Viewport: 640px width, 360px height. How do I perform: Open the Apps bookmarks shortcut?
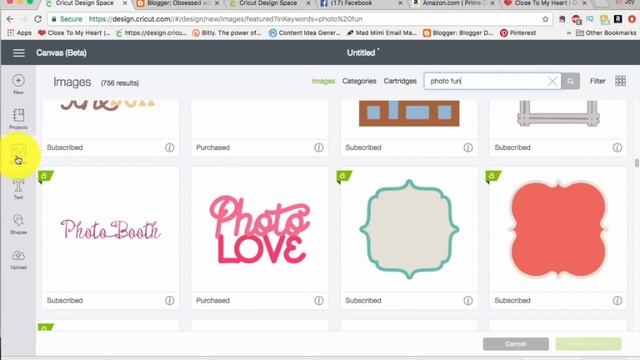coord(19,33)
